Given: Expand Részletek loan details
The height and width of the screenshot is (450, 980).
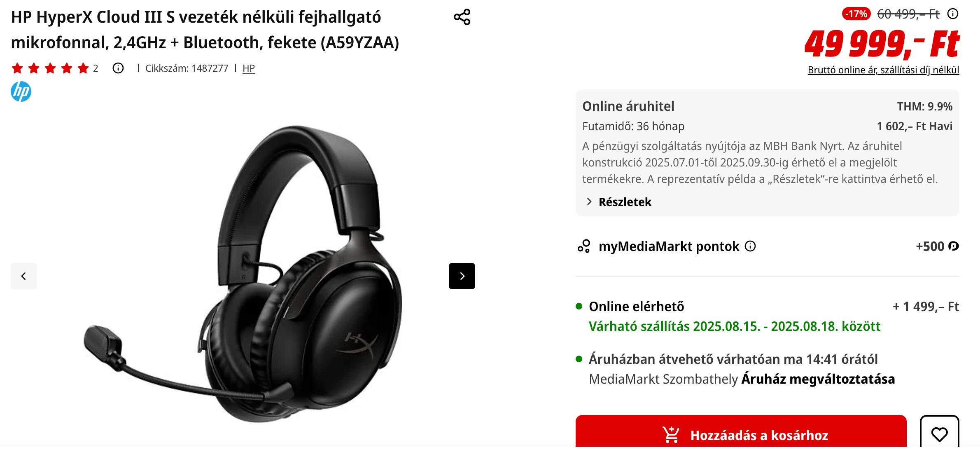Looking at the screenshot, I should tap(625, 202).
